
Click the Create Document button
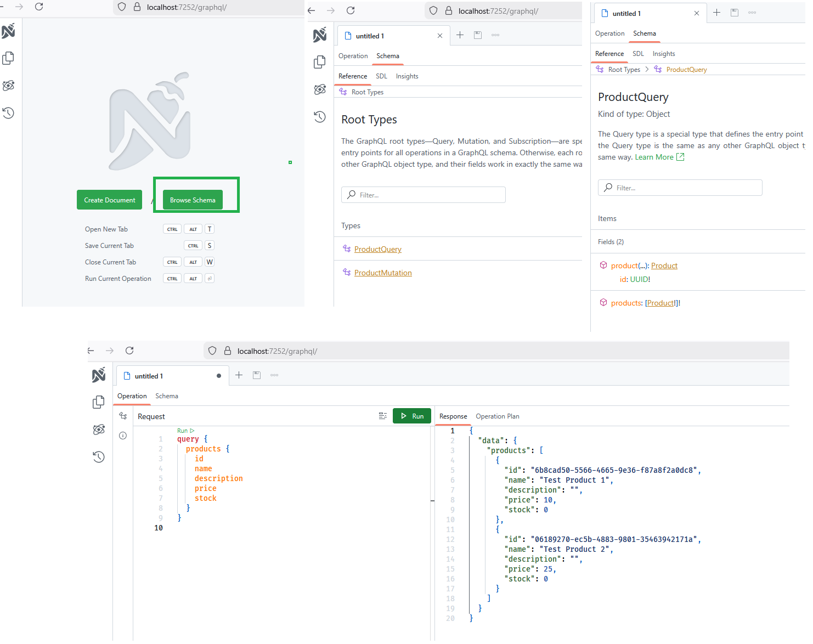[110, 200]
